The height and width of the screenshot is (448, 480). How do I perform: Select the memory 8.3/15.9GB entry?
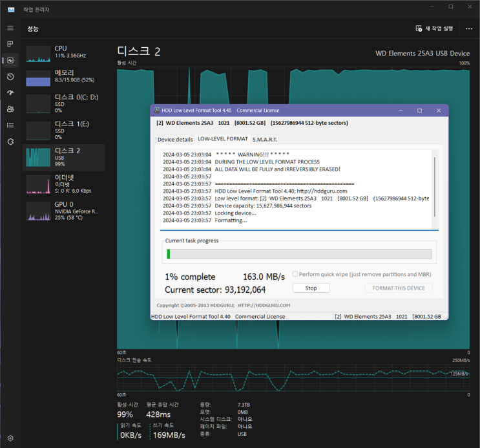pos(64,78)
